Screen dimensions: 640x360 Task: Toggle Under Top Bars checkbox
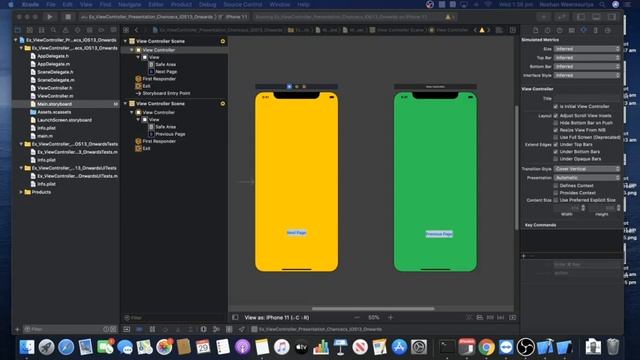[x=556, y=144]
